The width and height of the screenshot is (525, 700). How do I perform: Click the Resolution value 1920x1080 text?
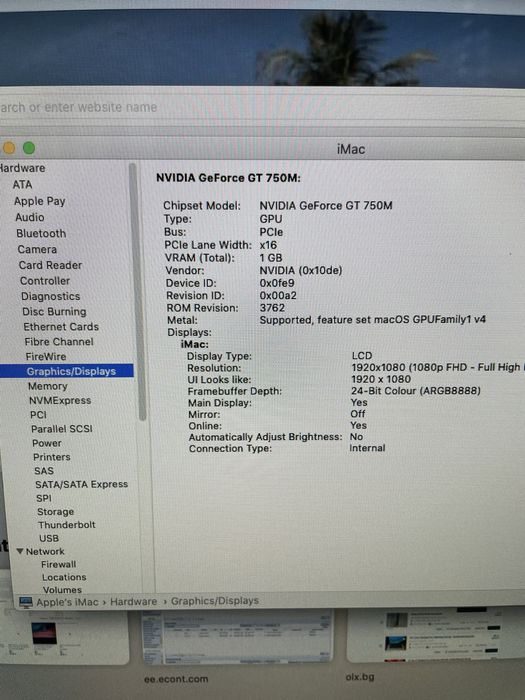[438, 367]
